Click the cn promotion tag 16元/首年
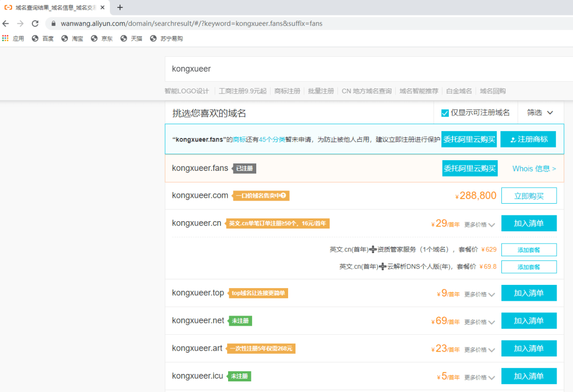The image size is (573, 392). pyautogui.click(x=277, y=223)
